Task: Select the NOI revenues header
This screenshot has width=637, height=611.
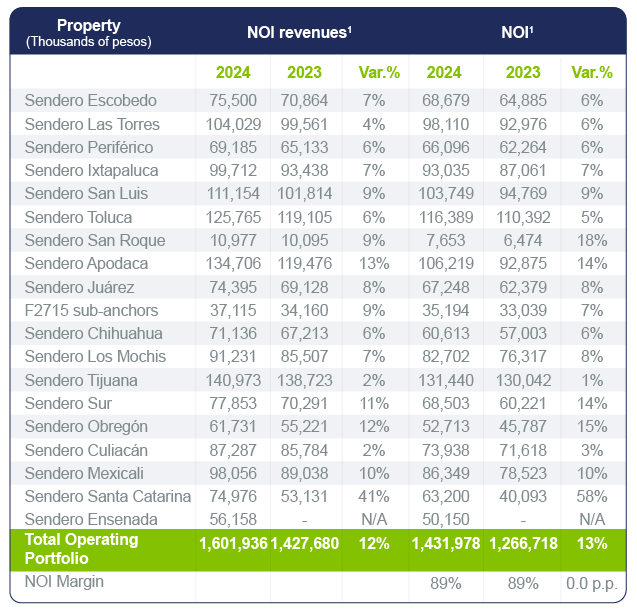Action: click(299, 33)
